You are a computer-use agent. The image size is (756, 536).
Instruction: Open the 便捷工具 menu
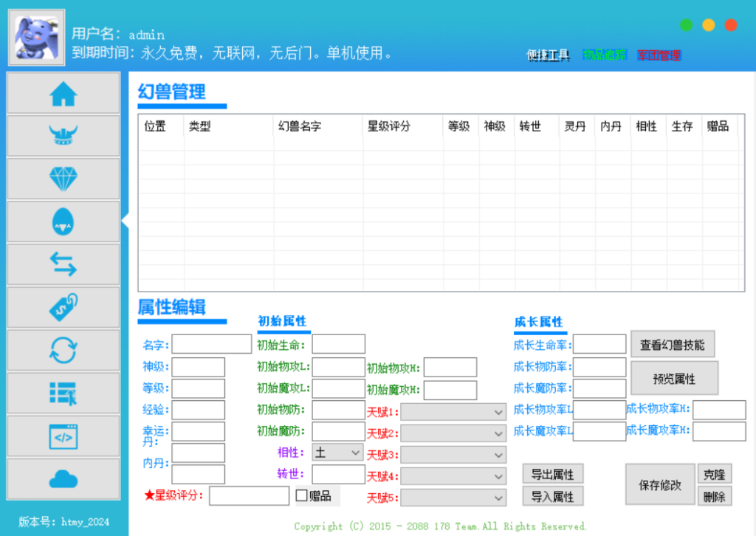coord(548,55)
